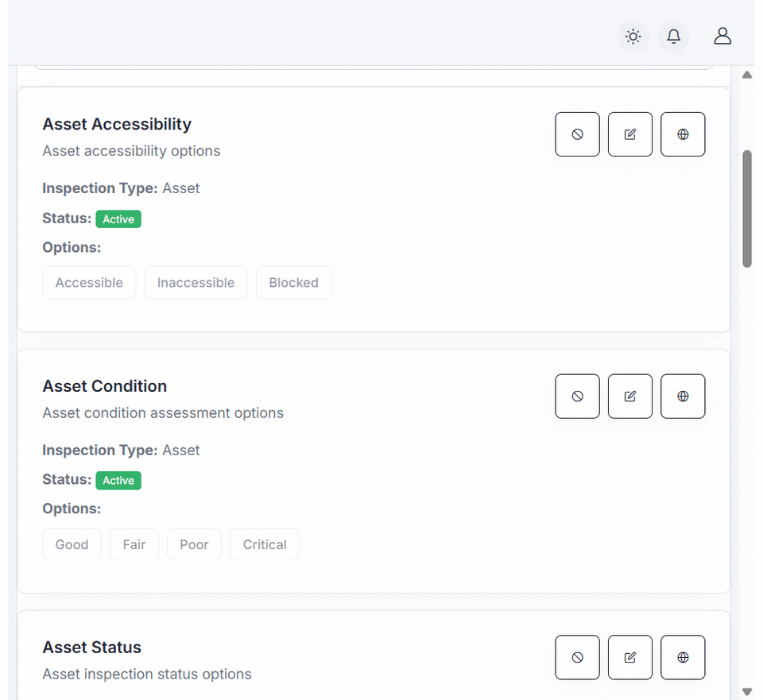Click 'Asset inspection status options' description
The height and width of the screenshot is (700, 763).
(147, 675)
